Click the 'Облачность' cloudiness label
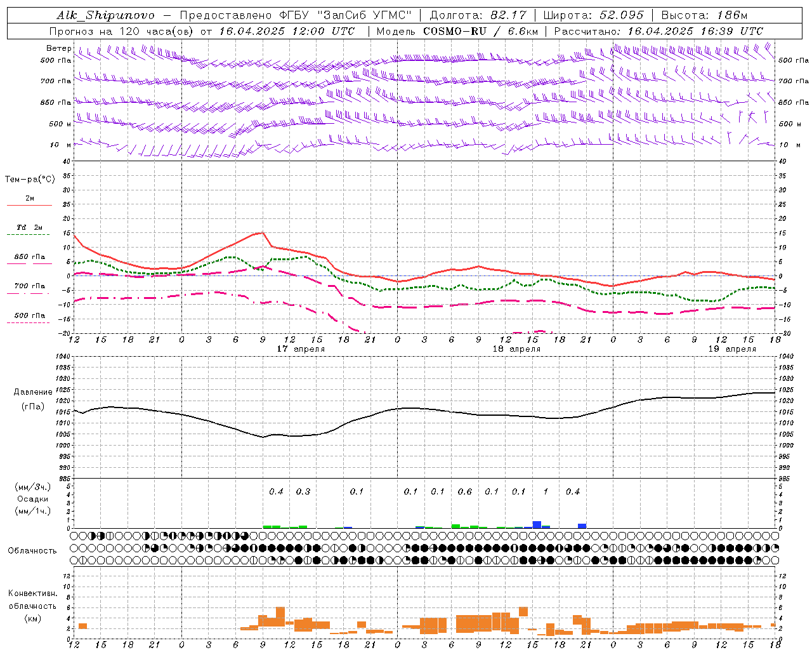 (32, 551)
